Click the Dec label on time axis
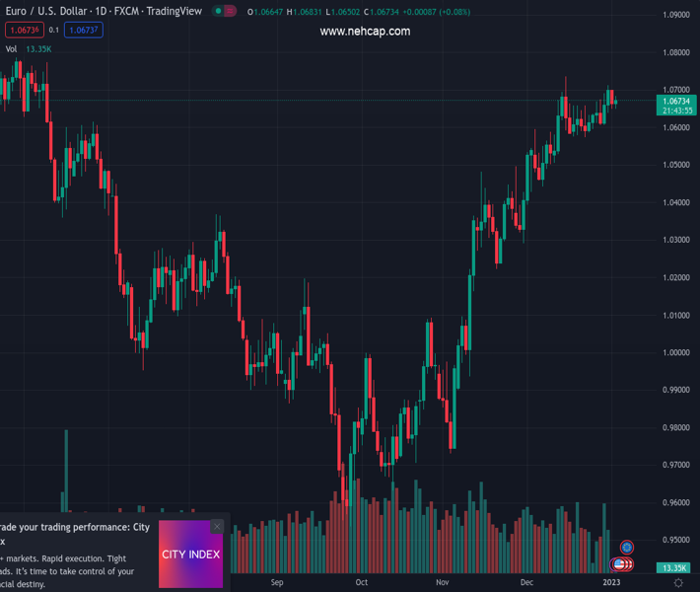Image resolution: width=700 pixels, height=592 pixels. (527, 582)
